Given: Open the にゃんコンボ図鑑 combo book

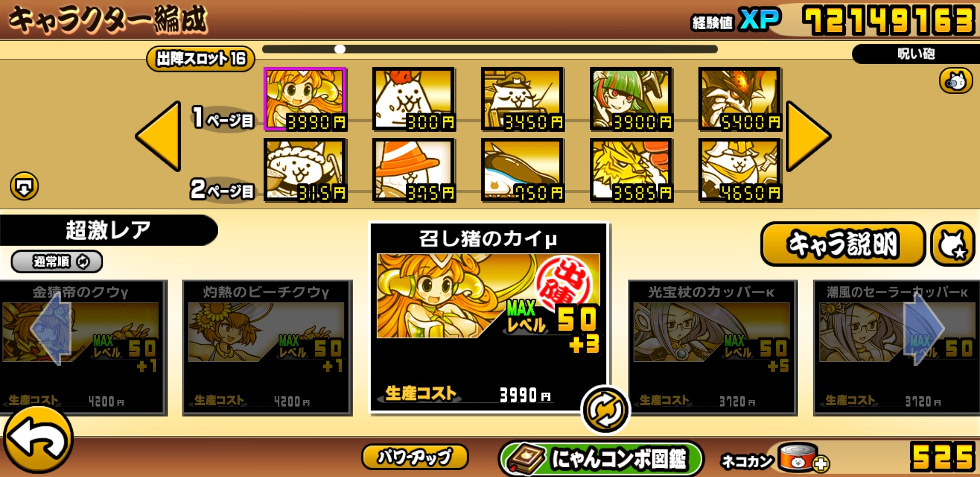Looking at the screenshot, I should point(601,458).
